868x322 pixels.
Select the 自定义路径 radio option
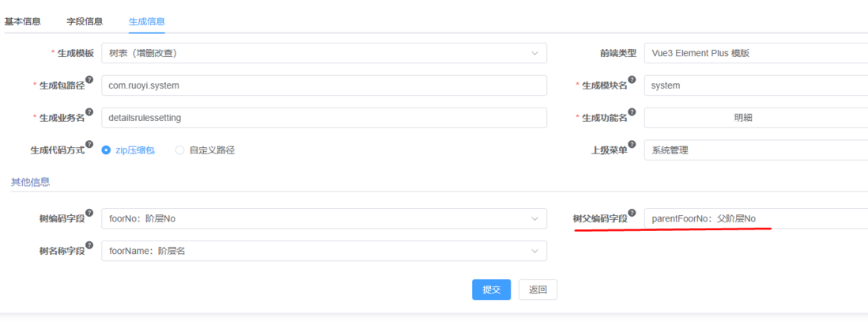point(206,150)
